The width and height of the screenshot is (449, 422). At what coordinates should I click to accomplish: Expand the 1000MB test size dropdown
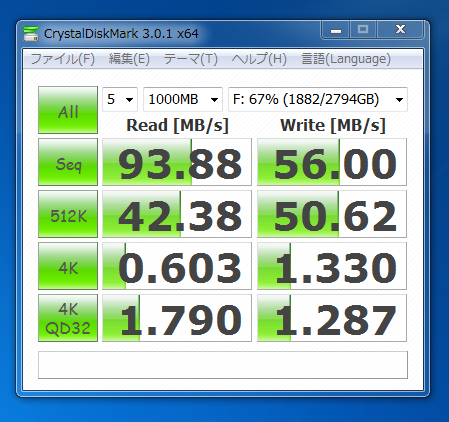click(183, 99)
